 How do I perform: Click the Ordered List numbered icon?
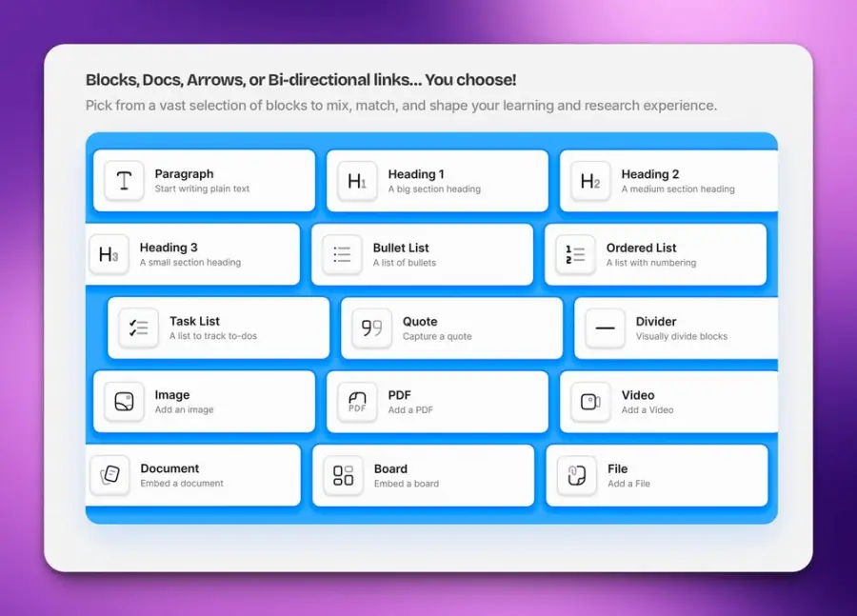pos(575,255)
